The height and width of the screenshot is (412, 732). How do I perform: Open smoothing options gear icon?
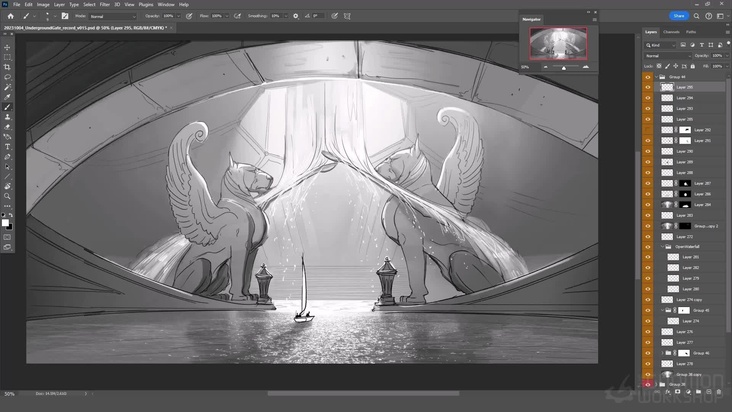(x=295, y=16)
